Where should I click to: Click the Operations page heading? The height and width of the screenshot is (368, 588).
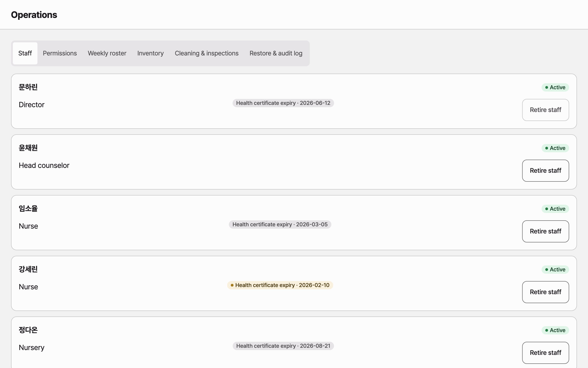pyautogui.click(x=34, y=15)
